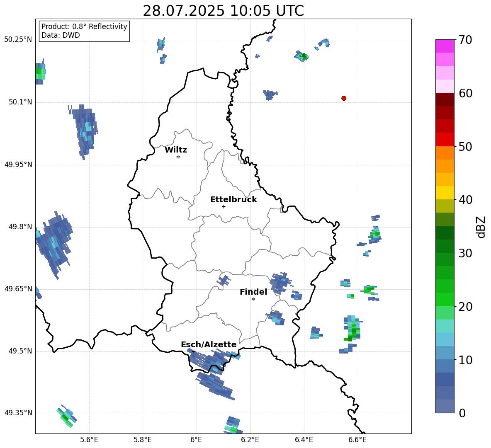Viewport: 491px width, 448px height.
Task: Click the 49.95°N latitude label
Action: (x=18, y=165)
